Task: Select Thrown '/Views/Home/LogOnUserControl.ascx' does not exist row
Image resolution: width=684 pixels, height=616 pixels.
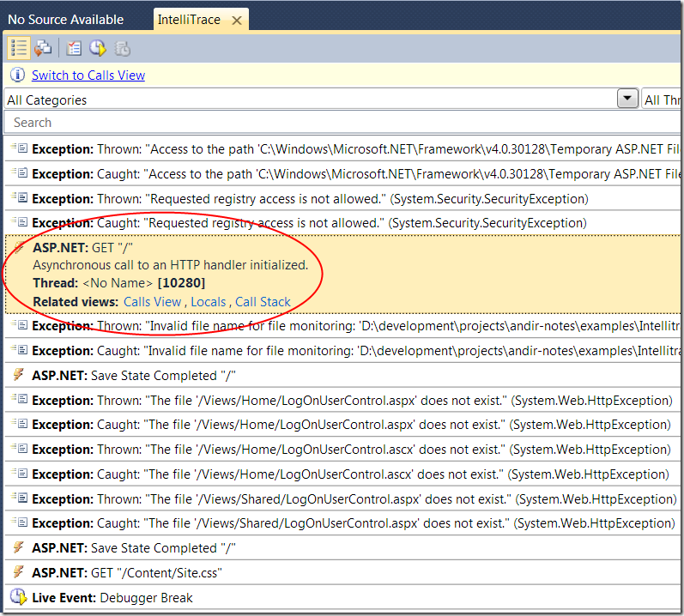Action: [342, 449]
